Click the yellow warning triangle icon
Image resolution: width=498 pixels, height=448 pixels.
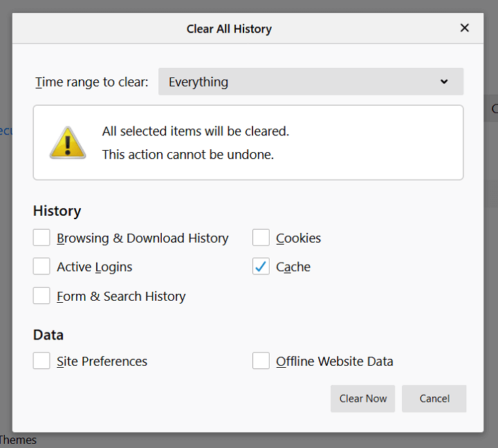click(x=68, y=143)
